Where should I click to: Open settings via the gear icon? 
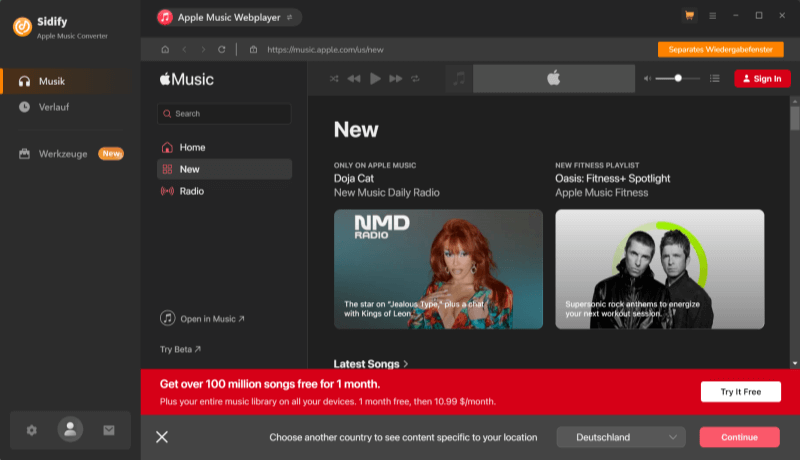(32, 430)
